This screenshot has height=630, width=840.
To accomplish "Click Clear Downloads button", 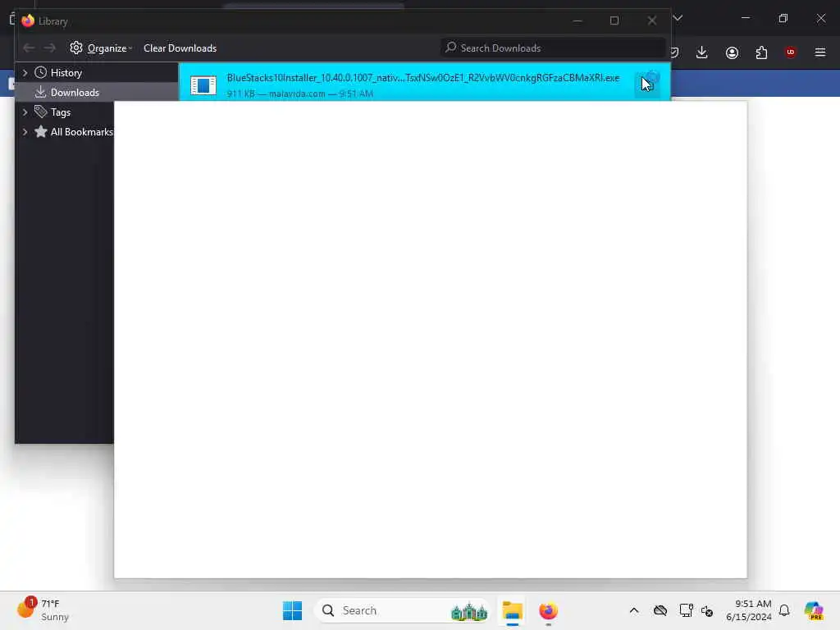I will pos(180,48).
